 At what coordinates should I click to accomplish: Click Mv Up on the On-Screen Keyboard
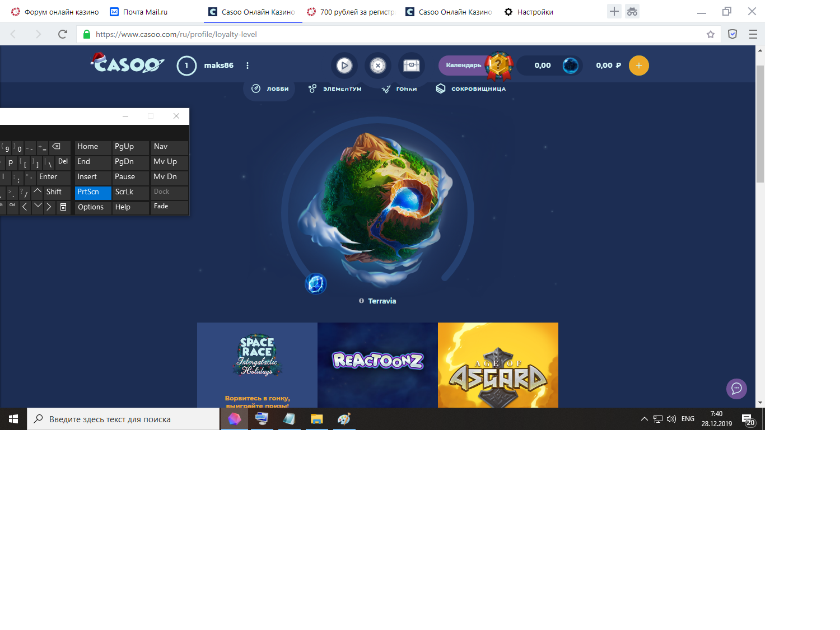click(170, 162)
